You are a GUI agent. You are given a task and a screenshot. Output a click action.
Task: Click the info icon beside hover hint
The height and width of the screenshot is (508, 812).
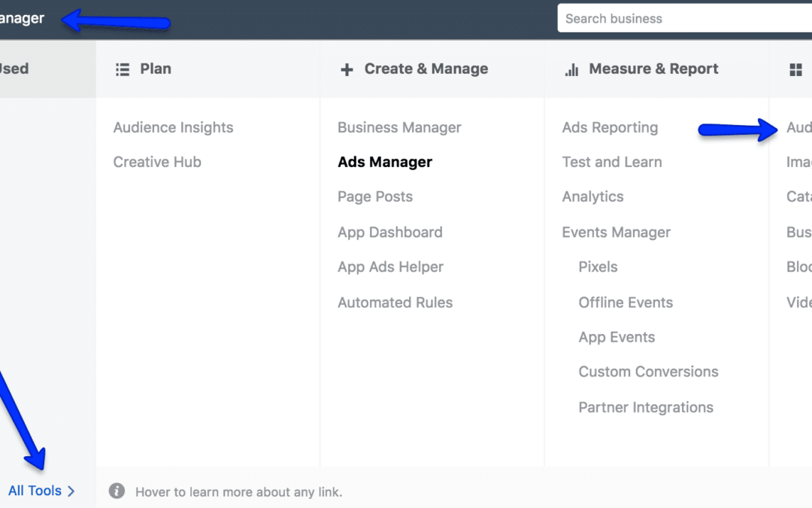point(117,491)
